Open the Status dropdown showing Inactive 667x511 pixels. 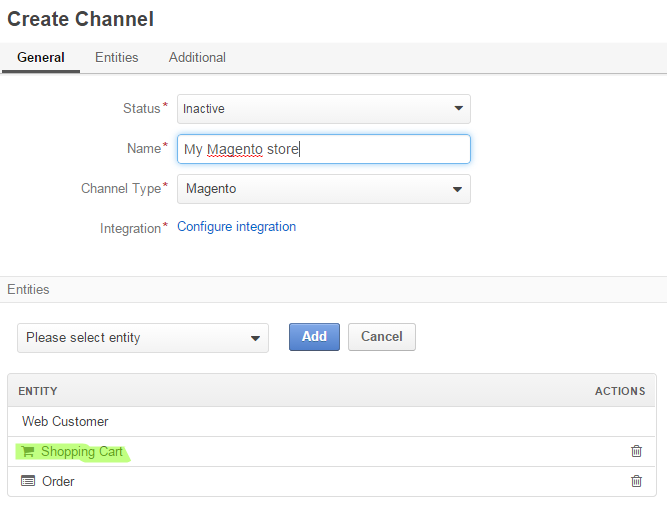pos(324,109)
